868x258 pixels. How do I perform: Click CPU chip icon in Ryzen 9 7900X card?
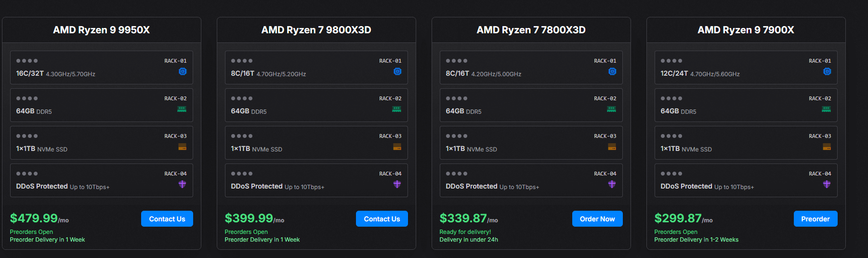pos(827,71)
